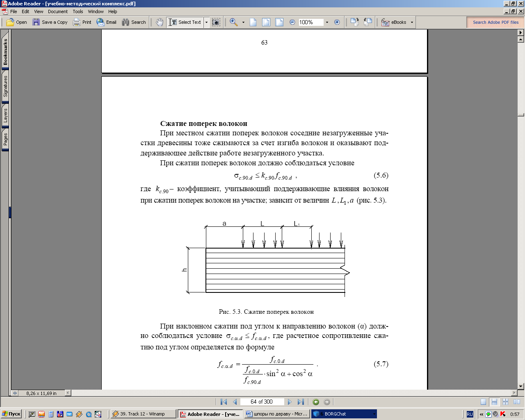The height and width of the screenshot is (420, 525).
Task: Click the Zoom Out minus button
Action: 292,22
